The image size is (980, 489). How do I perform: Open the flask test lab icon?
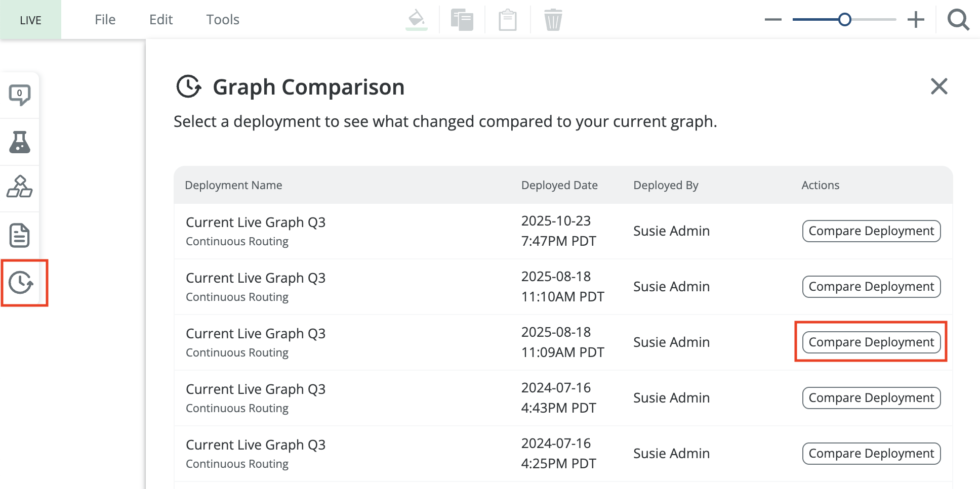coord(20,142)
